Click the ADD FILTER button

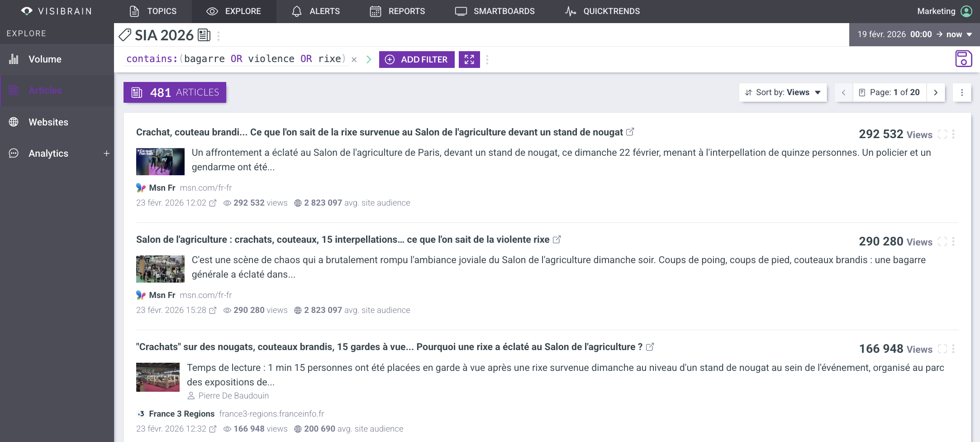[x=416, y=59]
